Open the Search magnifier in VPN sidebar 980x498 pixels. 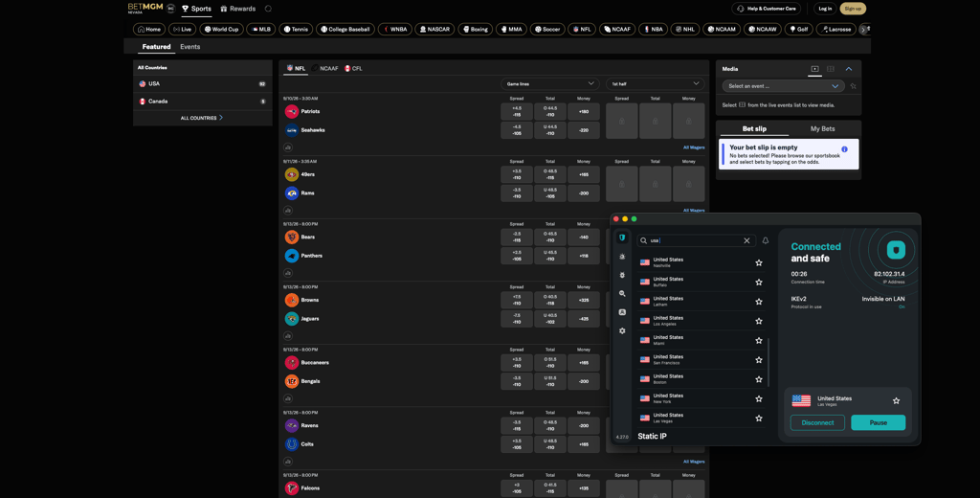(x=622, y=293)
